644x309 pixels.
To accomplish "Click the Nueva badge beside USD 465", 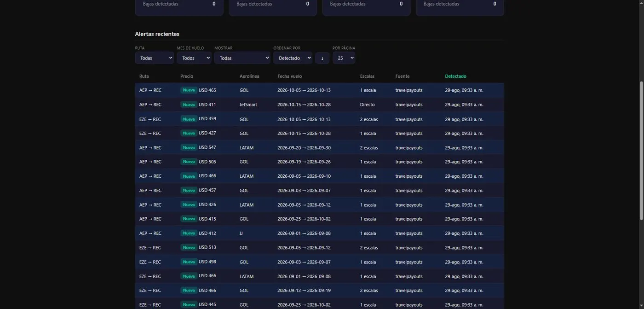I will coord(189,90).
